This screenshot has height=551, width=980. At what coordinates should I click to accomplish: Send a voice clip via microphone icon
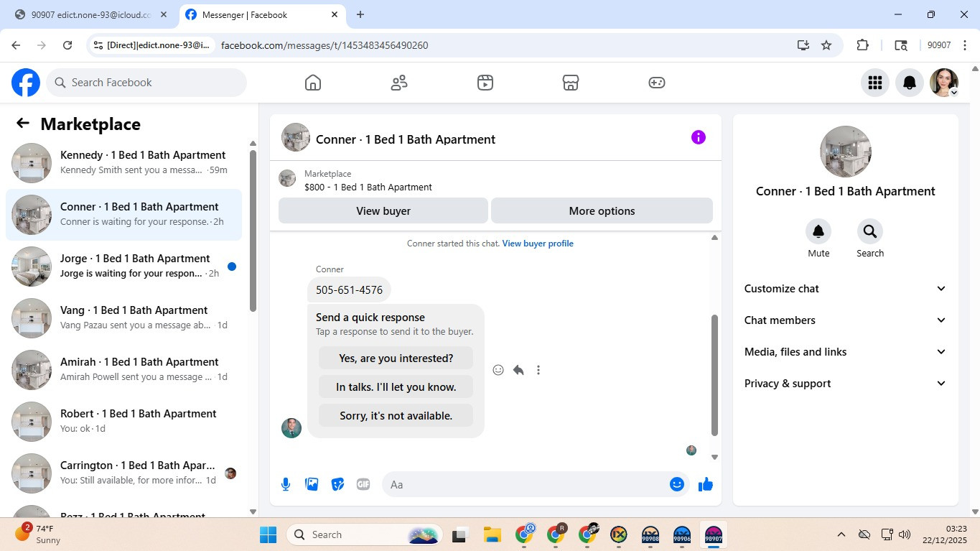pos(286,484)
